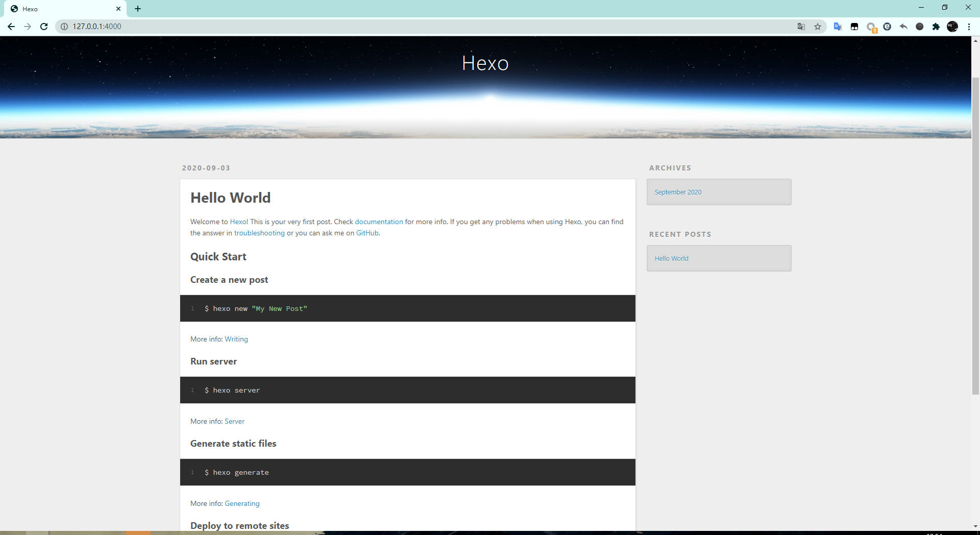Close the Hexo tab
This screenshot has width=980, height=535.
click(x=118, y=9)
